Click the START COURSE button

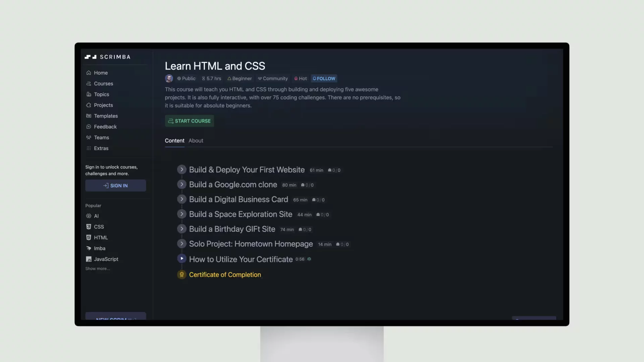point(189,121)
